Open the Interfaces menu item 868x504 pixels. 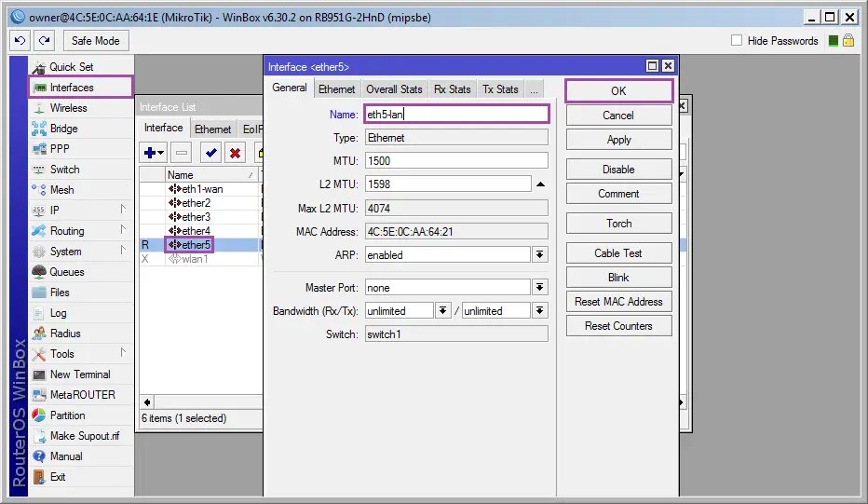point(81,88)
